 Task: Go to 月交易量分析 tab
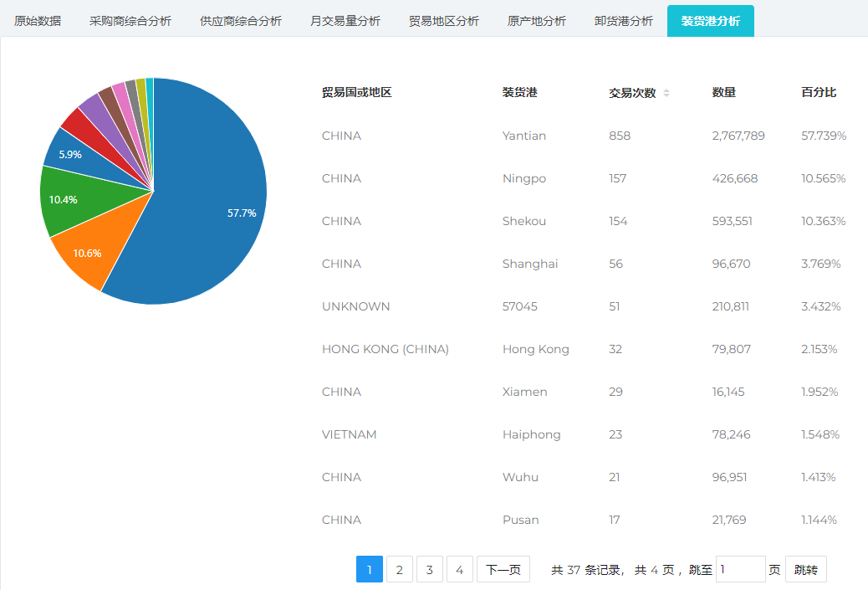pyautogui.click(x=345, y=21)
